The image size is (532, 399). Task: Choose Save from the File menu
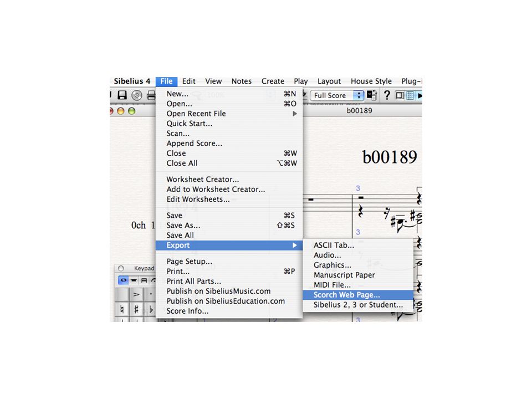pos(229,216)
